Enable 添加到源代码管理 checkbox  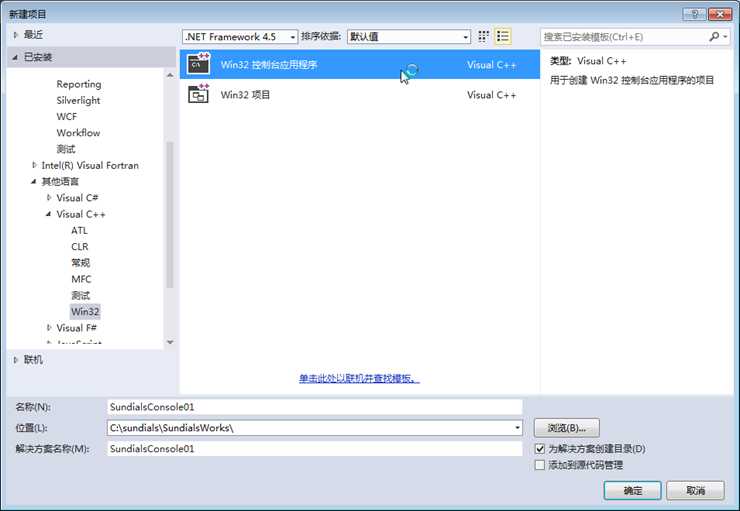(x=539, y=465)
